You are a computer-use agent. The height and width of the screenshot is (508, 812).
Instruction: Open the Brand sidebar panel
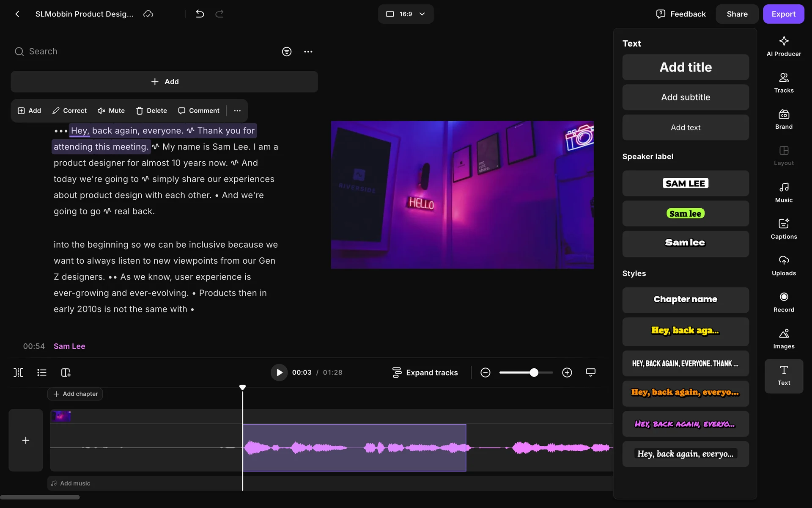coord(783,119)
